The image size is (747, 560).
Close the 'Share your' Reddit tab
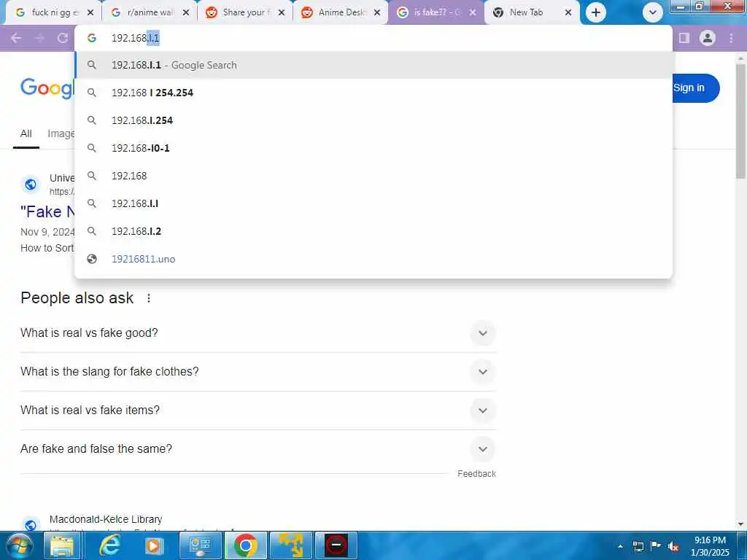point(282,13)
